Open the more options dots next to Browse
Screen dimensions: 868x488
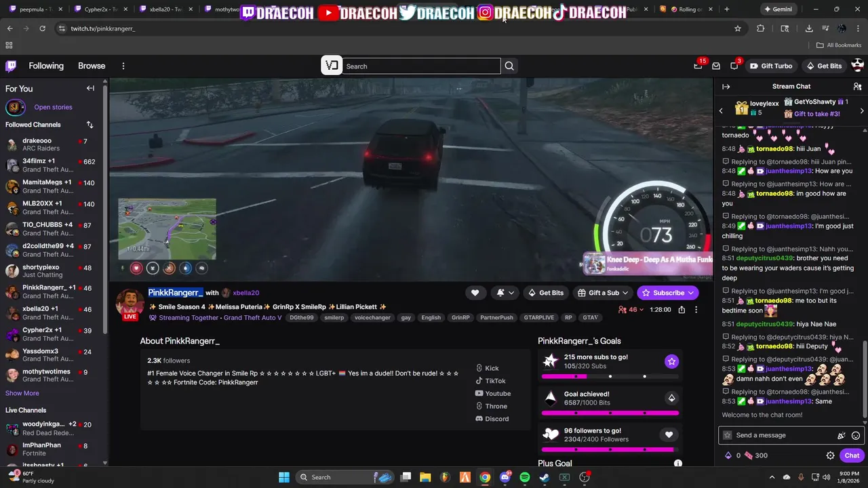pyautogui.click(x=123, y=66)
